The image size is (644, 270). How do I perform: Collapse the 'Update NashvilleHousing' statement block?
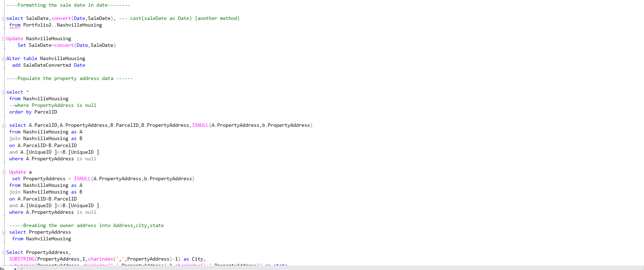pyautogui.click(x=4, y=39)
